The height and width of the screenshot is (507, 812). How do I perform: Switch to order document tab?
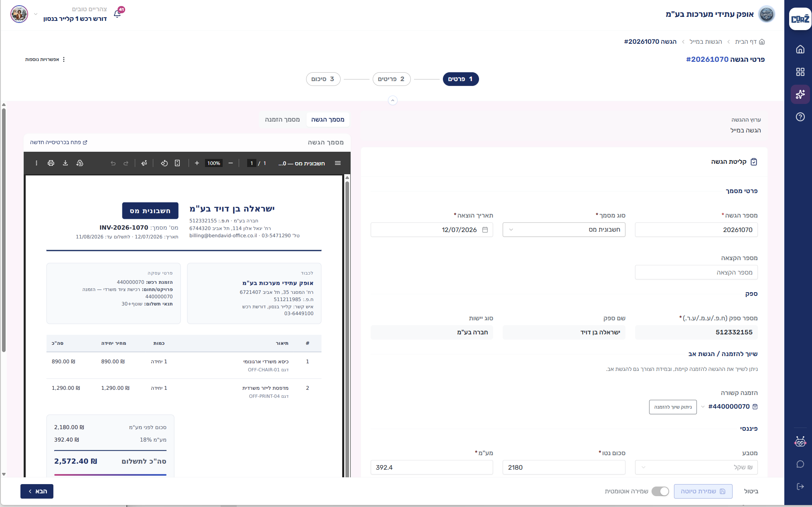click(282, 120)
